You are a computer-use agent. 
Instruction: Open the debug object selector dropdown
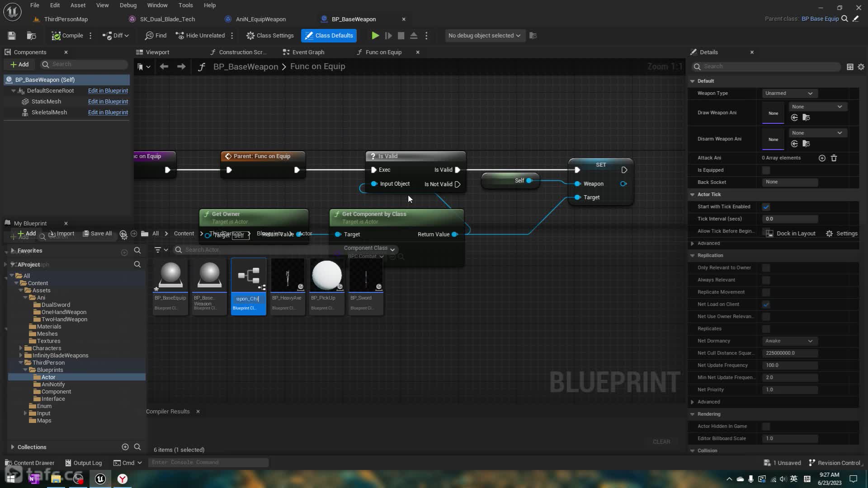pos(484,36)
